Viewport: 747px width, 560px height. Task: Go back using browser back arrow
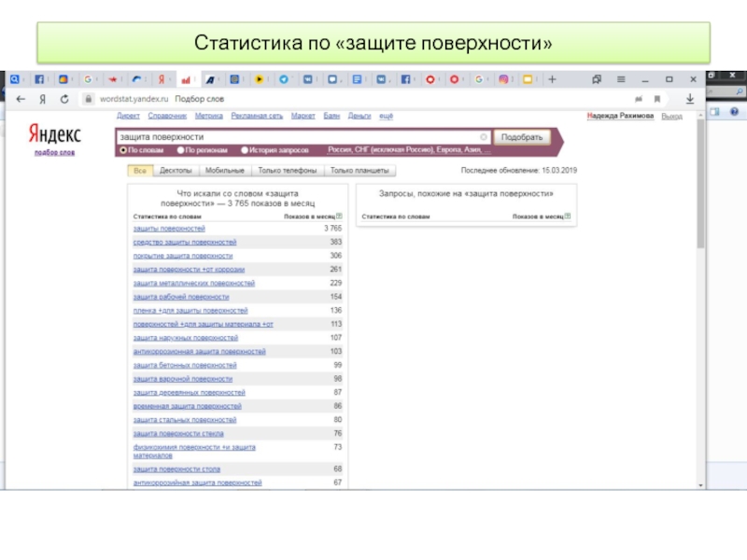tap(21, 98)
